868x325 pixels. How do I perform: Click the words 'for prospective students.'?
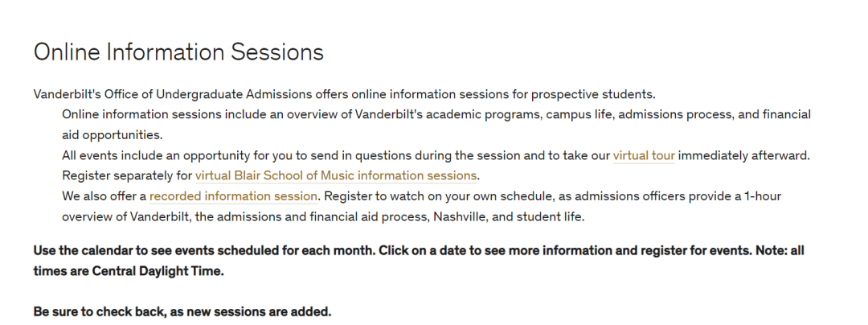(583, 95)
